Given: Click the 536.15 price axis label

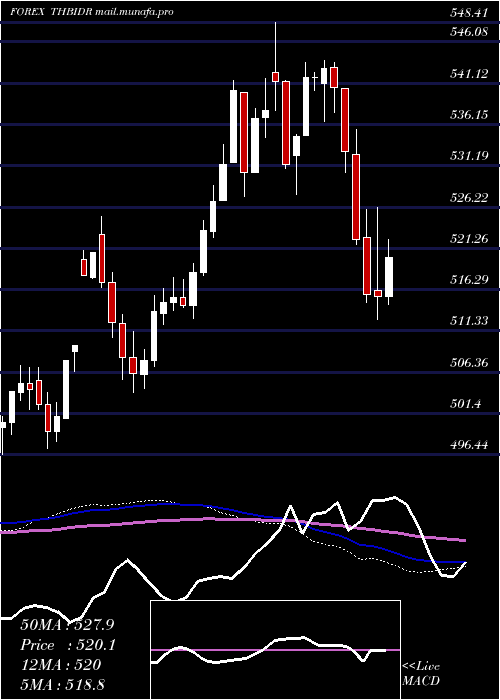Looking at the screenshot, I should [x=469, y=115].
